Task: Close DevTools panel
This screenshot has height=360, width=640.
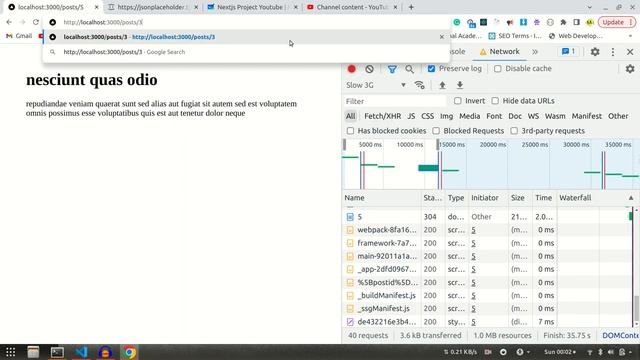Action: (630, 52)
